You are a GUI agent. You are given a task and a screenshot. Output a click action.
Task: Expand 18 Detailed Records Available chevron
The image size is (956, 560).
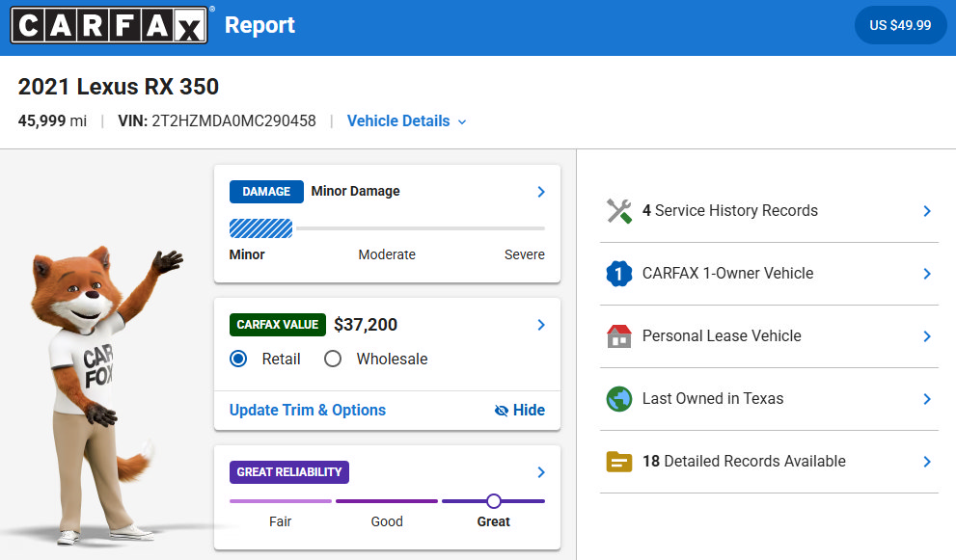(x=927, y=462)
